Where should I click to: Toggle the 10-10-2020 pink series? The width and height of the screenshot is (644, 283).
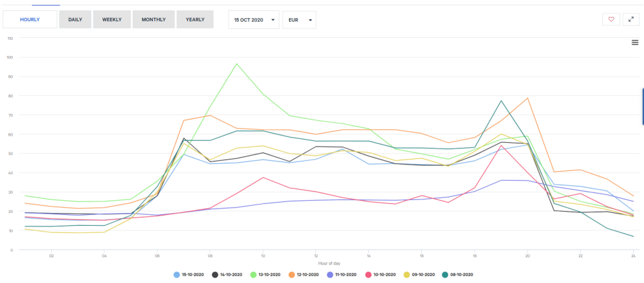pyautogui.click(x=381, y=275)
